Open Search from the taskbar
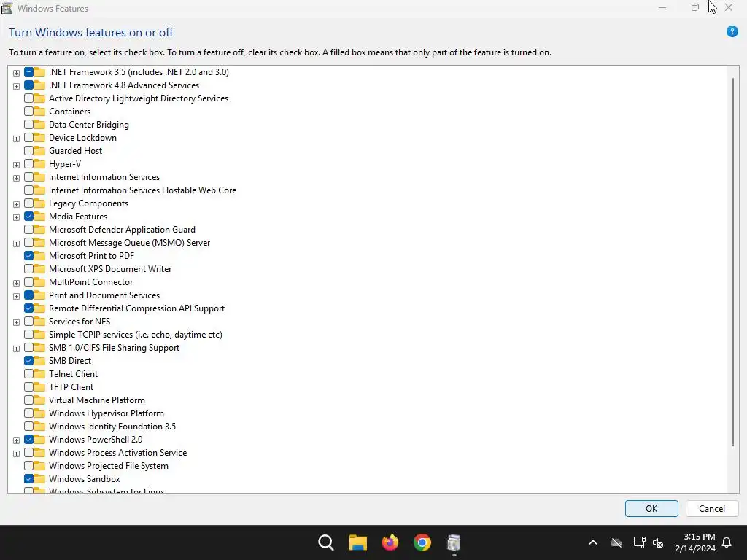The image size is (747, 560). pos(326,542)
